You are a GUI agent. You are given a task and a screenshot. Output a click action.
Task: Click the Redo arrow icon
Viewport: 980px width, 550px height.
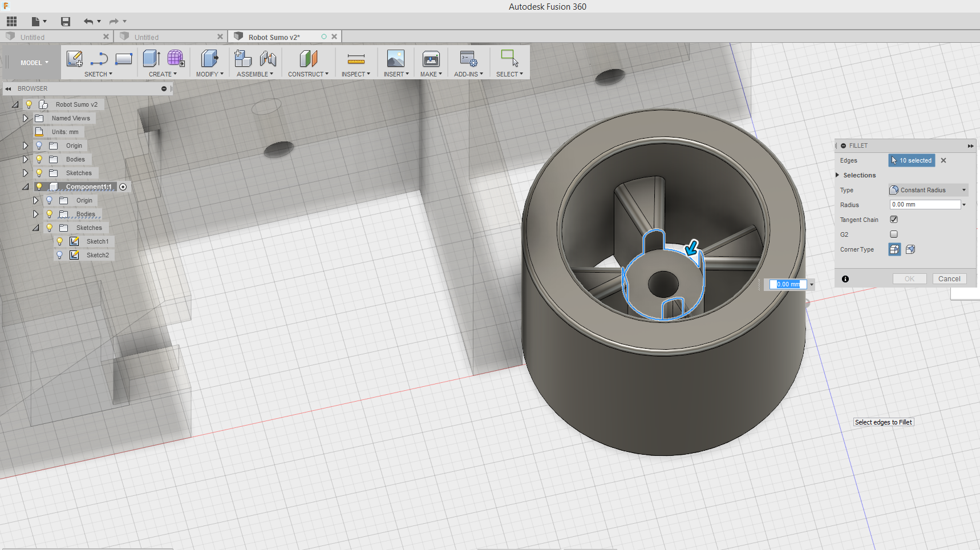[x=114, y=22]
